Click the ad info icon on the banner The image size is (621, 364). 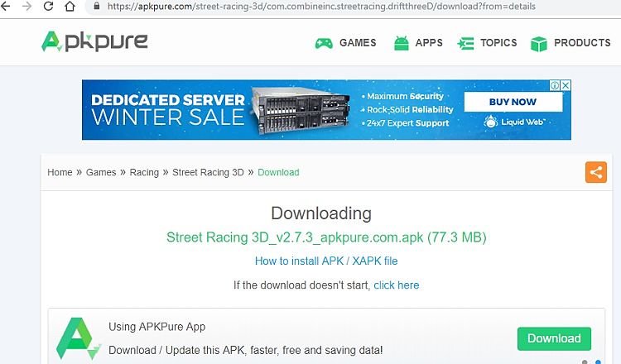click(555, 85)
